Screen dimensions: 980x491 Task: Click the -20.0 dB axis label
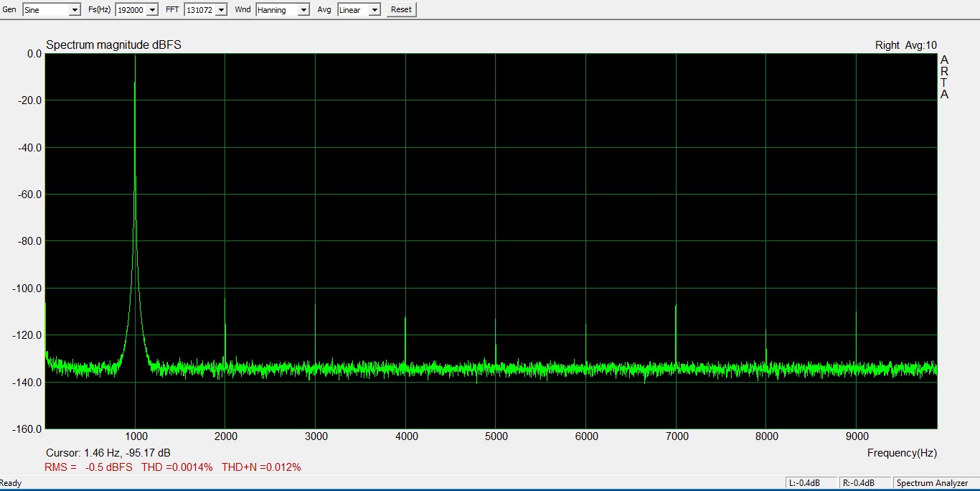(29, 100)
